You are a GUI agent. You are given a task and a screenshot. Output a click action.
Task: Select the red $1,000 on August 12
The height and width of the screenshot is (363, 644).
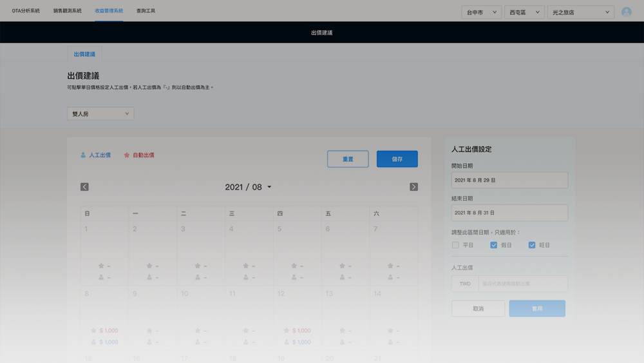pos(301,331)
